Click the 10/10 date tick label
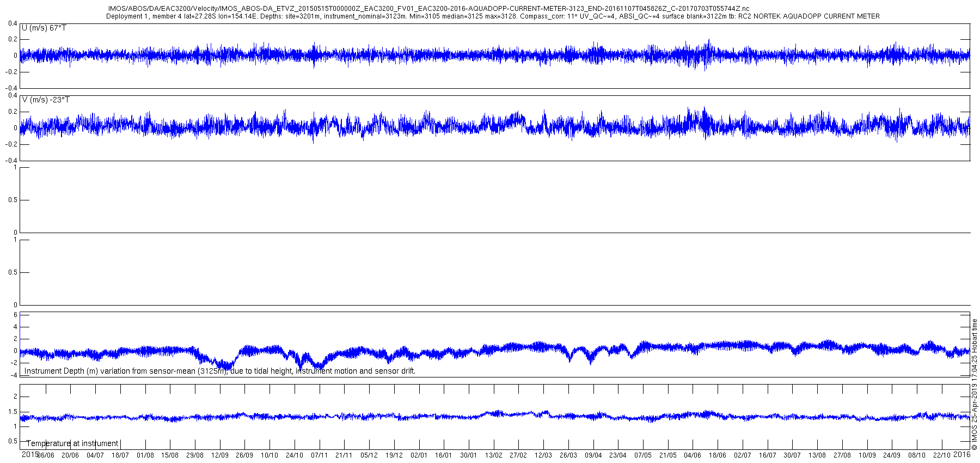This screenshot has width=980, height=463. [269, 455]
